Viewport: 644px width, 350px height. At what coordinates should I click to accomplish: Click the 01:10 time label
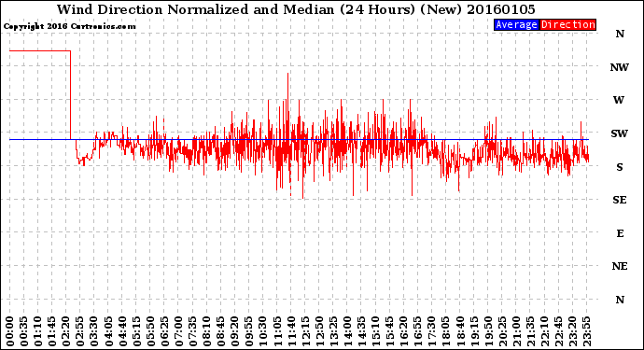(x=37, y=331)
